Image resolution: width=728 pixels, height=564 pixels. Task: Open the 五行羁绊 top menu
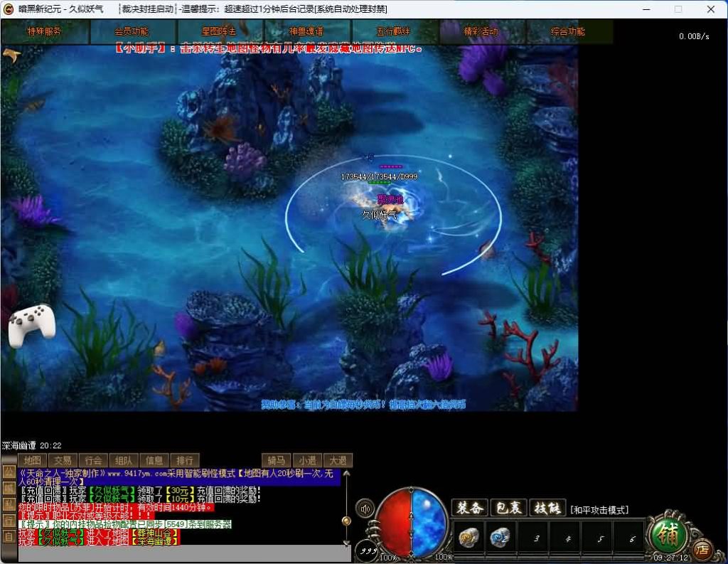(394, 31)
